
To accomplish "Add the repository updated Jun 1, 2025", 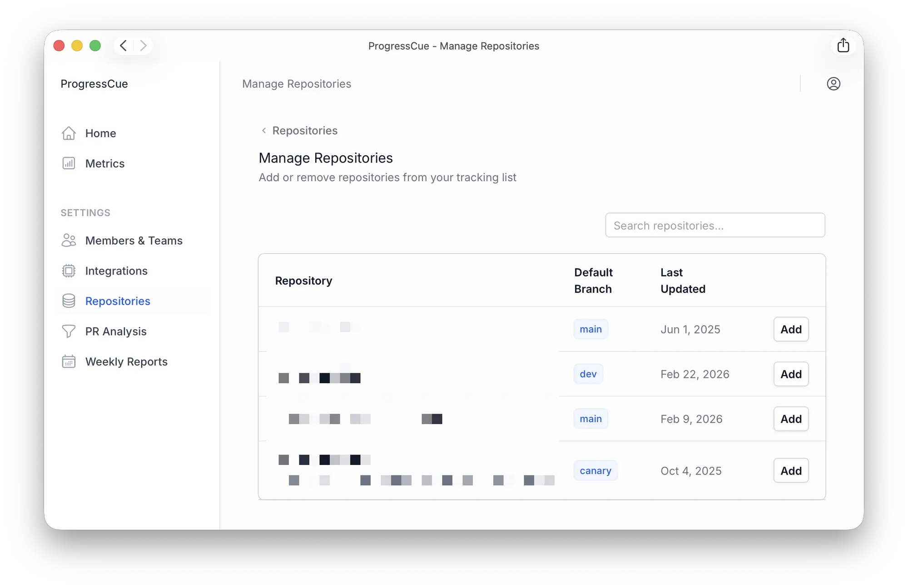I will pos(790,329).
